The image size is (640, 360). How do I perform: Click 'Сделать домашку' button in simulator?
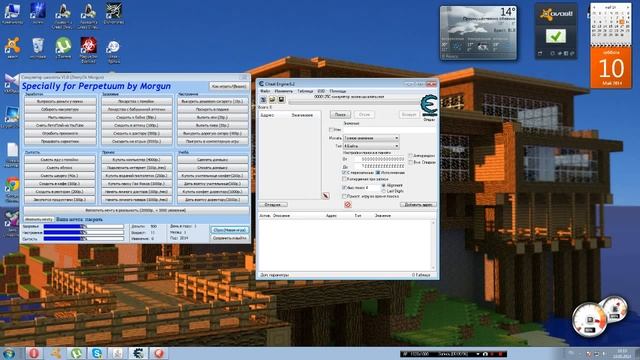pyautogui.click(x=213, y=160)
